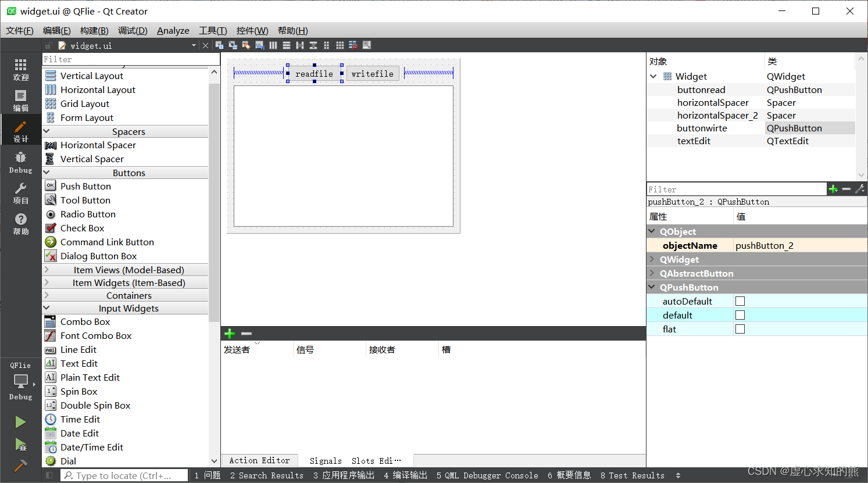Add a new signal/slot connection with green plus

(x=230, y=334)
